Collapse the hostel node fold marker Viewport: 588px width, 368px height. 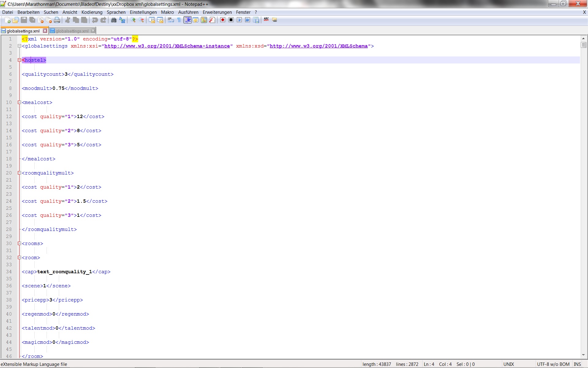19,60
